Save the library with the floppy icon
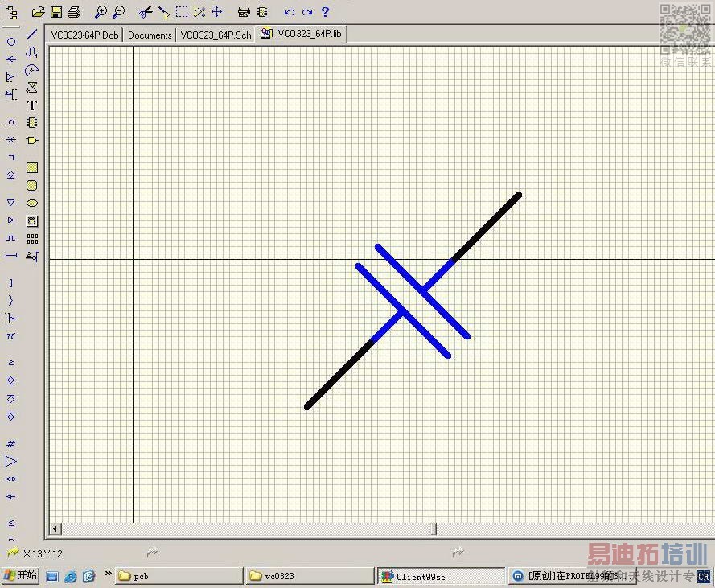The image size is (715, 588). click(x=56, y=12)
